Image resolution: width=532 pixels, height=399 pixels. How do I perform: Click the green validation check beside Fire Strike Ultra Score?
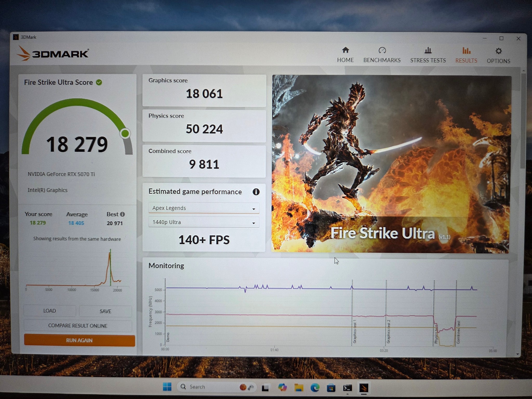pyautogui.click(x=99, y=82)
